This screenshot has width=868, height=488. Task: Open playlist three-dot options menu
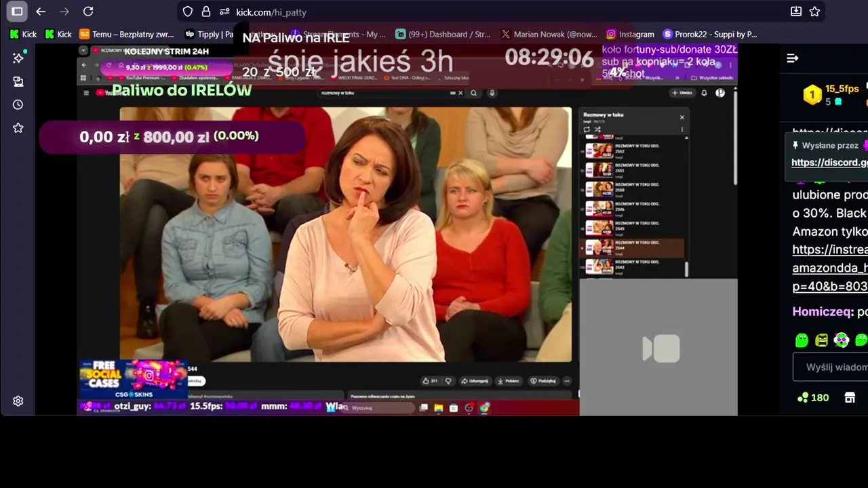tap(682, 129)
